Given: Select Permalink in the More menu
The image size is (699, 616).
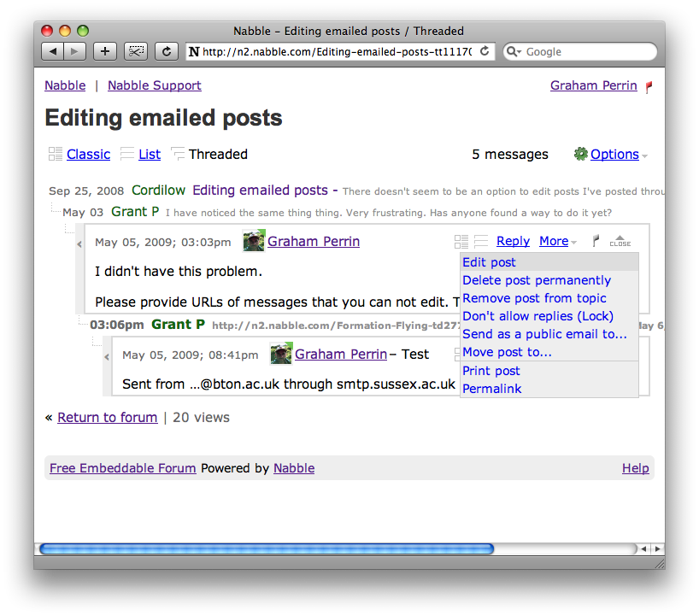Looking at the screenshot, I should coord(491,389).
